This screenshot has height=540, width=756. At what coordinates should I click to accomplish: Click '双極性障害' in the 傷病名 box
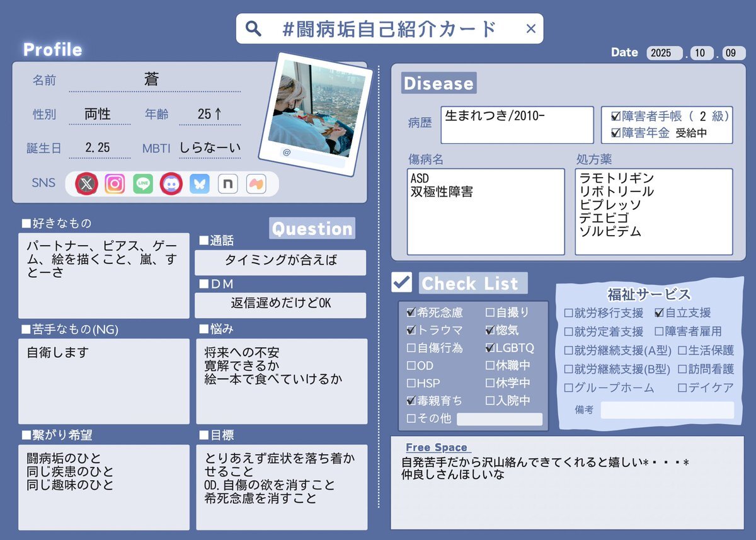pos(441,192)
